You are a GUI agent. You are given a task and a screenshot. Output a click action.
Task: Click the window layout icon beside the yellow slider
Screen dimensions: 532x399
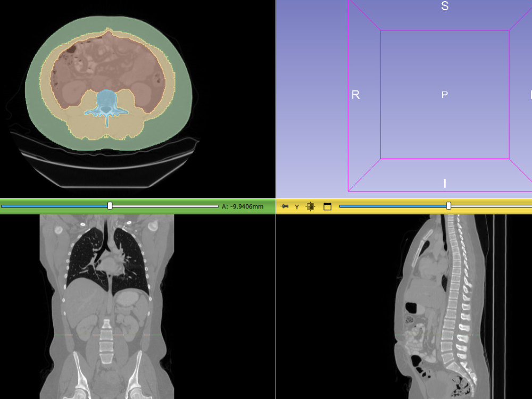pos(327,206)
